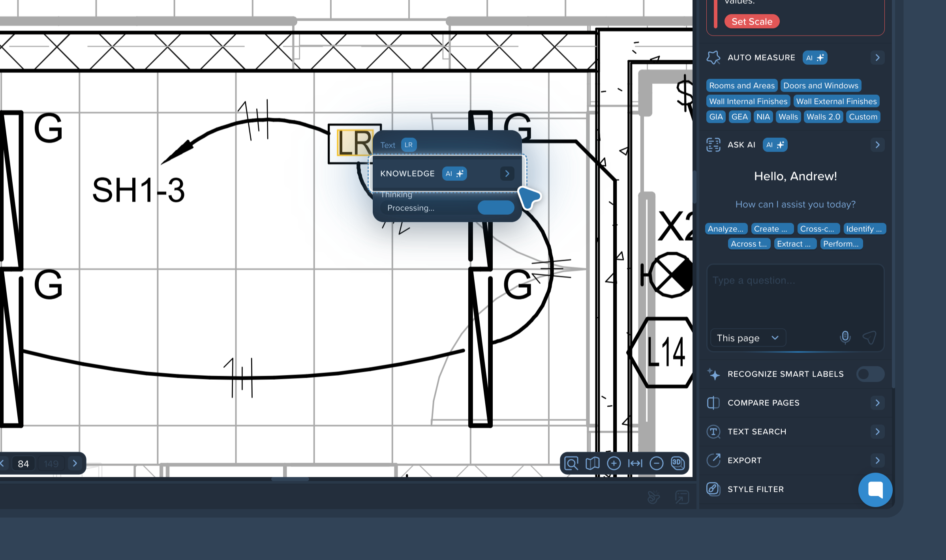Viewport: 946px width, 560px height.
Task: Click the send message paper plane icon
Action: 869,337
